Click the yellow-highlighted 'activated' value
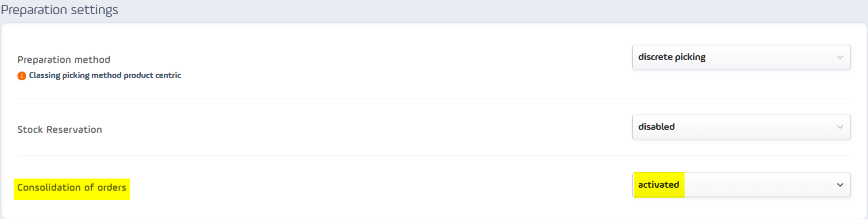 (x=658, y=185)
